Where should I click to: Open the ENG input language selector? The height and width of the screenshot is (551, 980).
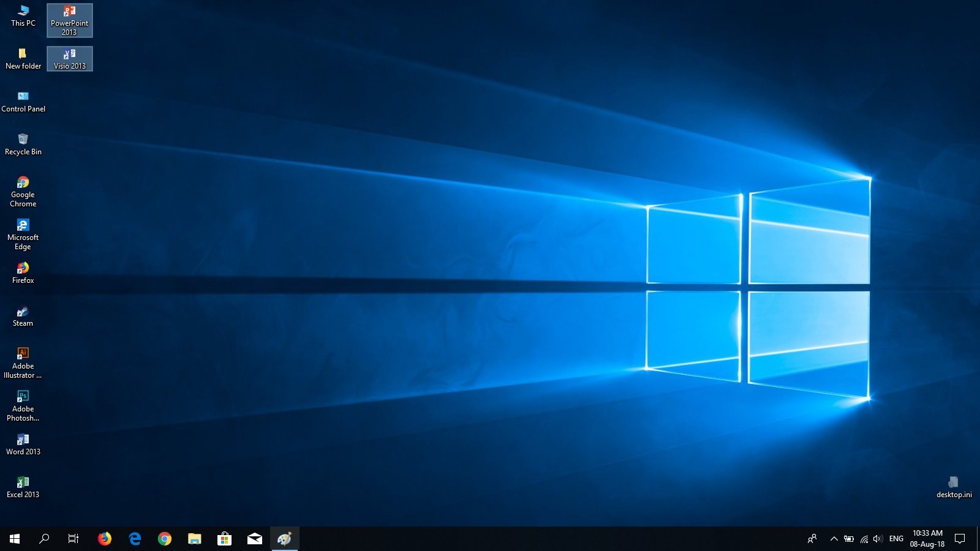pyautogui.click(x=896, y=539)
